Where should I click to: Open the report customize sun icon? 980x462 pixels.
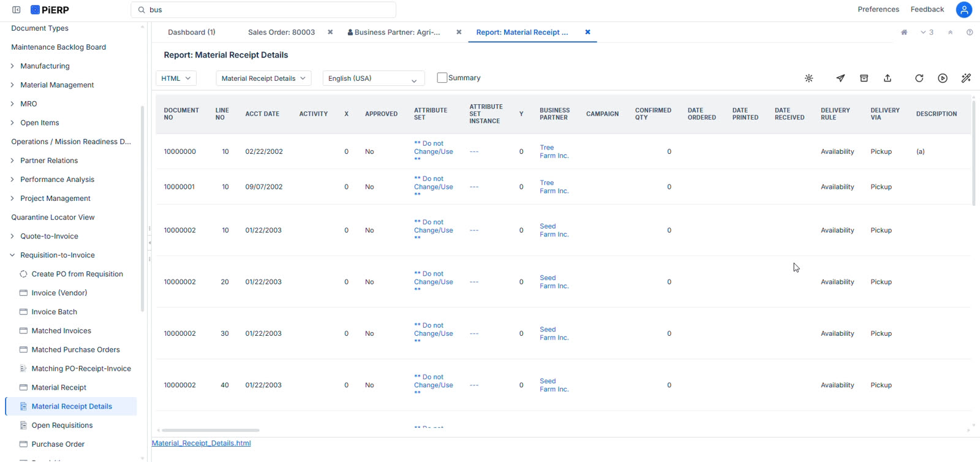(x=809, y=78)
